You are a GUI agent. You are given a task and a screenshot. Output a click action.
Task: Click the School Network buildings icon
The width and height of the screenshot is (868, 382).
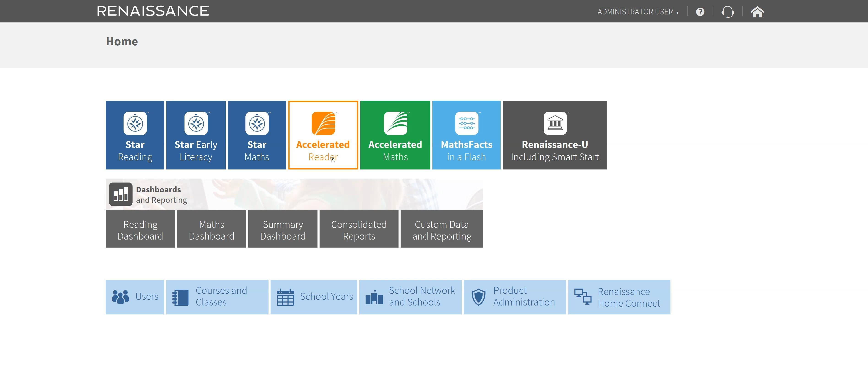[374, 297]
